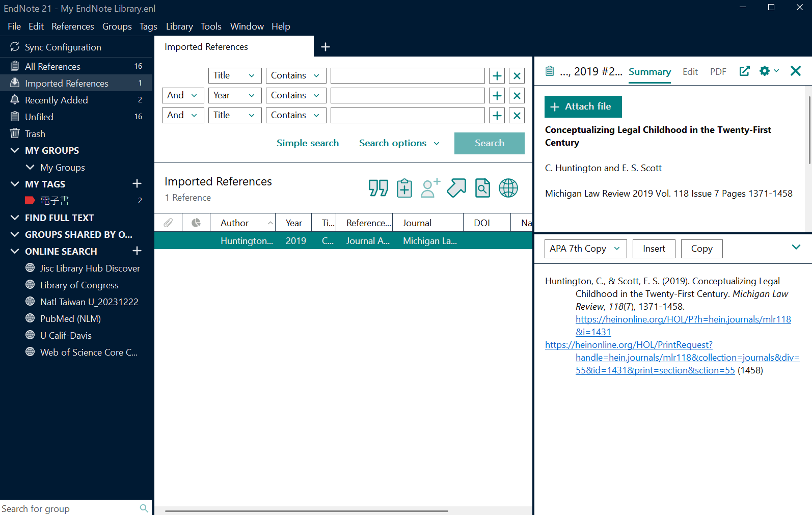
Task: Open reference in new window icon
Action: 744,71
